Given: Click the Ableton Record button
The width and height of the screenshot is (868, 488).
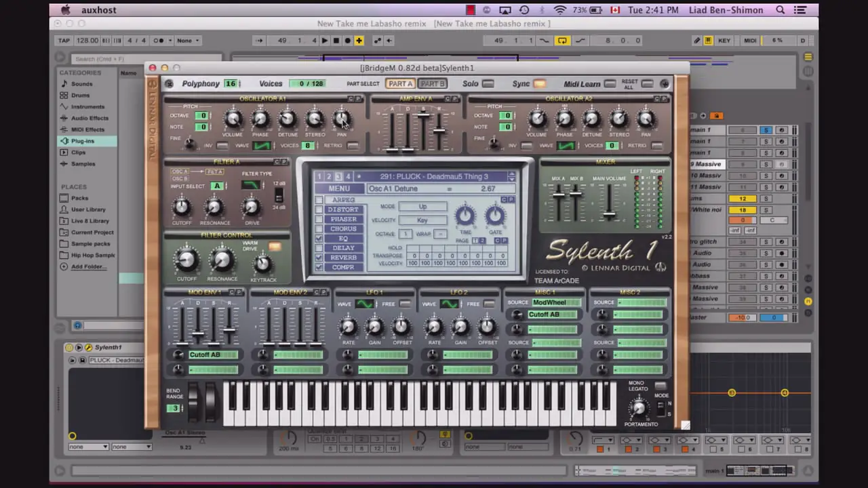Looking at the screenshot, I should (x=348, y=41).
